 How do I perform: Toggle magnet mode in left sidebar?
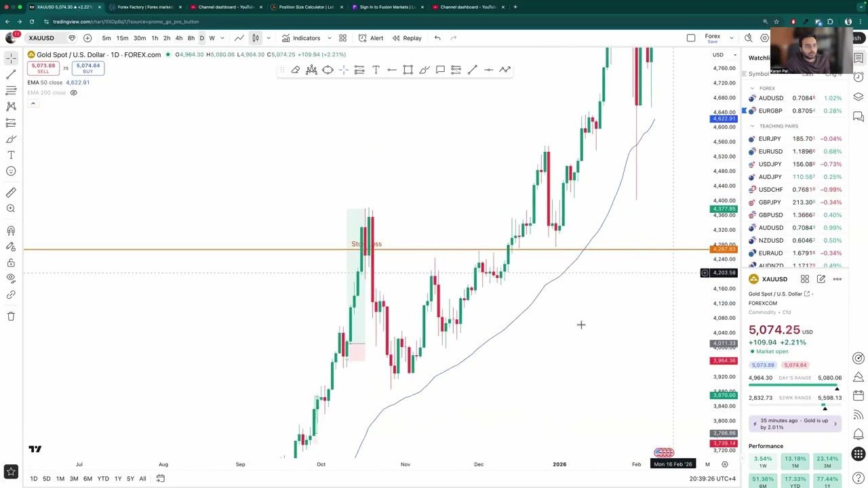coord(11,230)
